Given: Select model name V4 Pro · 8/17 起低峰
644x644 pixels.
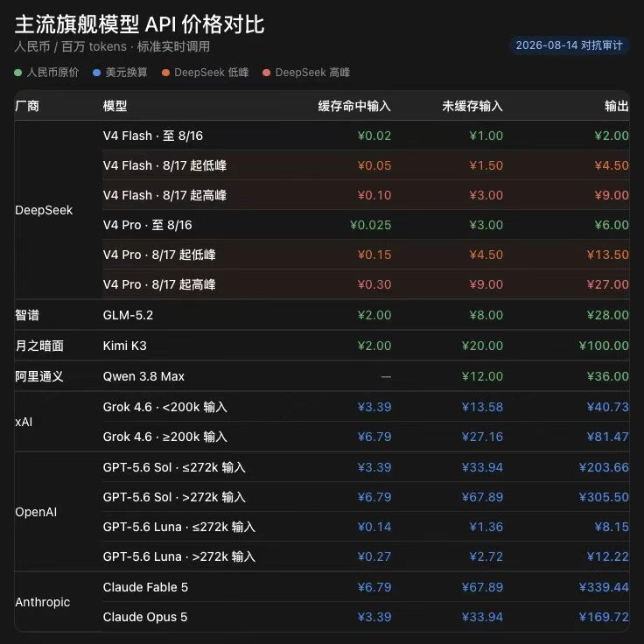Looking at the screenshot, I should pyautogui.click(x=159, y=255).
